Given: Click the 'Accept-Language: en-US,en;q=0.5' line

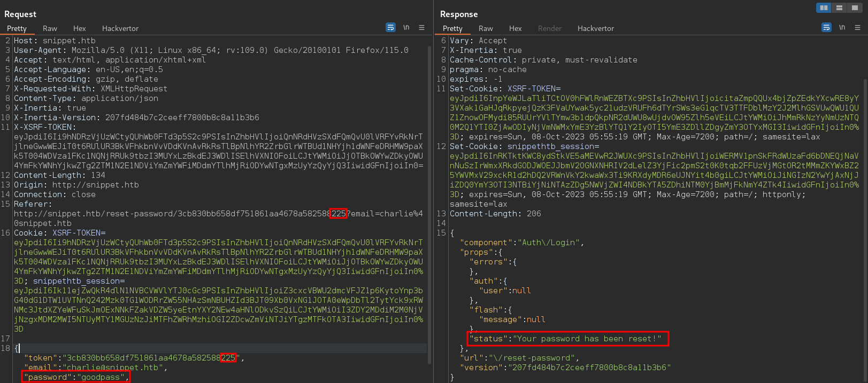Looking at the screenshot, I should pyautogui.click(x=88, y=69).
